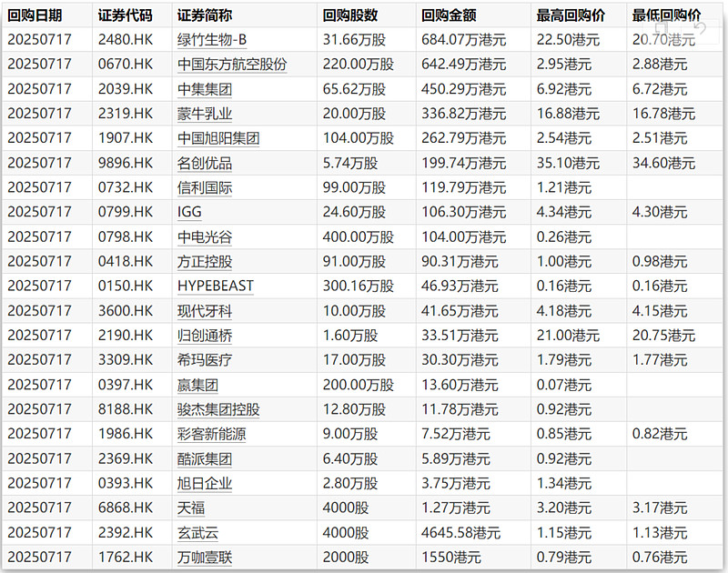Click the faint copy icon over the table
The width and height of the screenshot is (728, 573).
tap(662, 26)
